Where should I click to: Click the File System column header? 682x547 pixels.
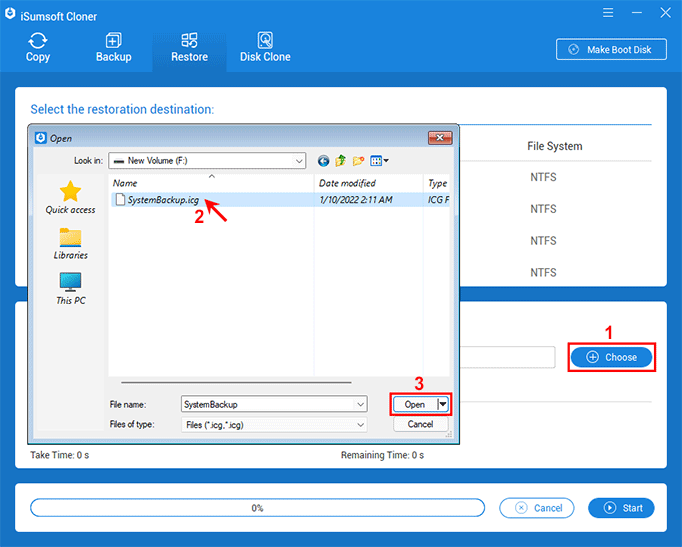click(x=555, y=146)
